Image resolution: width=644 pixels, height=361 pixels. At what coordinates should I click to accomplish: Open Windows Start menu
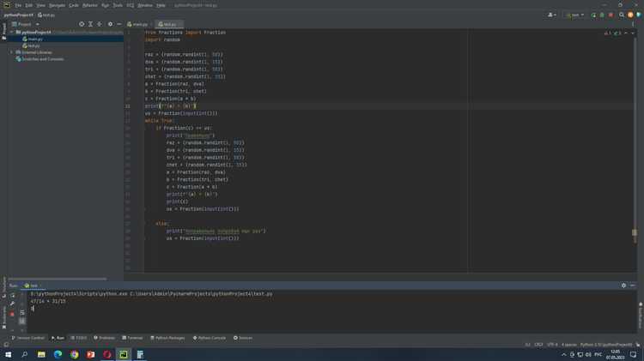point(8,354)
